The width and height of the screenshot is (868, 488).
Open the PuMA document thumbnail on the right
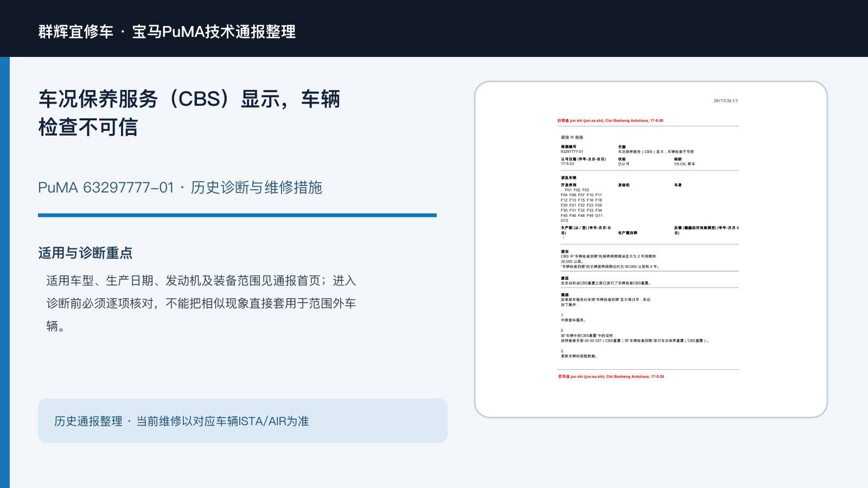651,249
